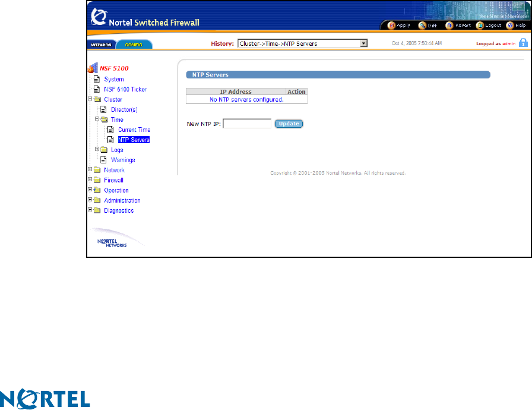Click the NSF 5100 firewall icon
Viewport: 532px width, 410px height.
(93, 68)
